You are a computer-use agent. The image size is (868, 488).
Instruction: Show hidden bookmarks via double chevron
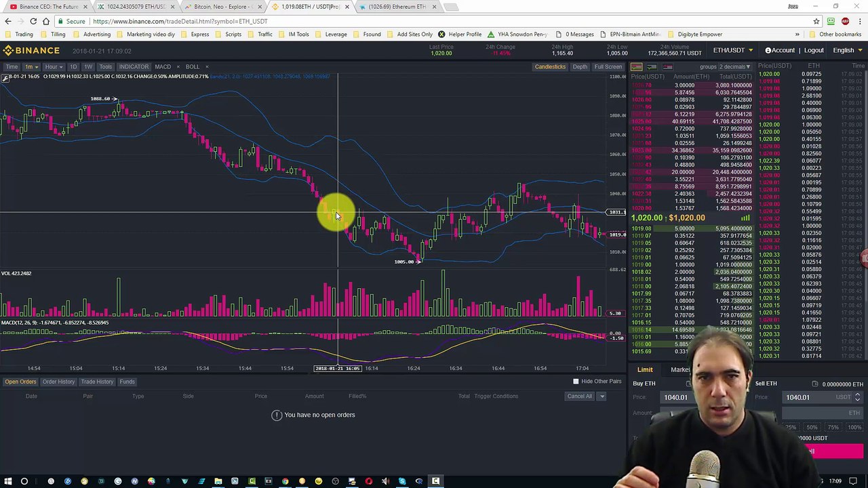tap(797, 34)
